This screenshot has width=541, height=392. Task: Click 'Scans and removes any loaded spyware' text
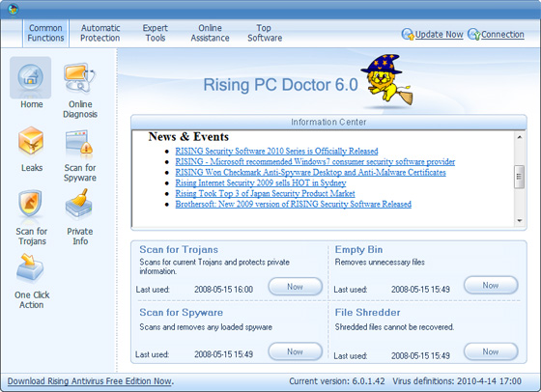(206, 327)
